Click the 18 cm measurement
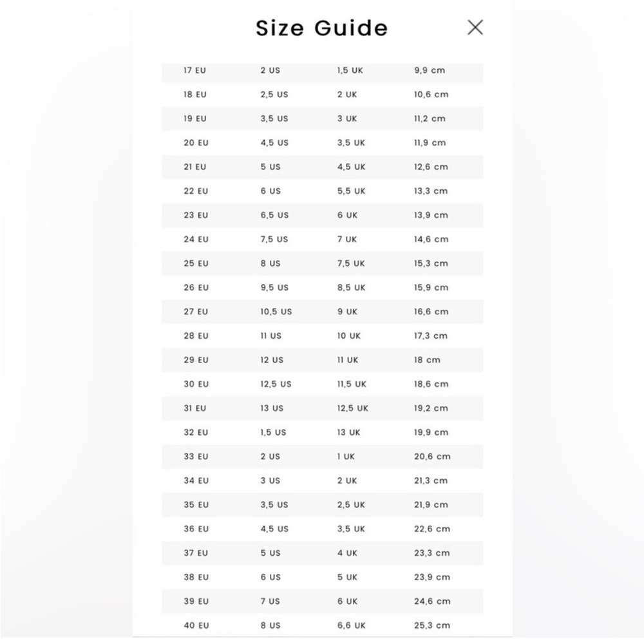This screenshot has height=644, width=644. 427,360
